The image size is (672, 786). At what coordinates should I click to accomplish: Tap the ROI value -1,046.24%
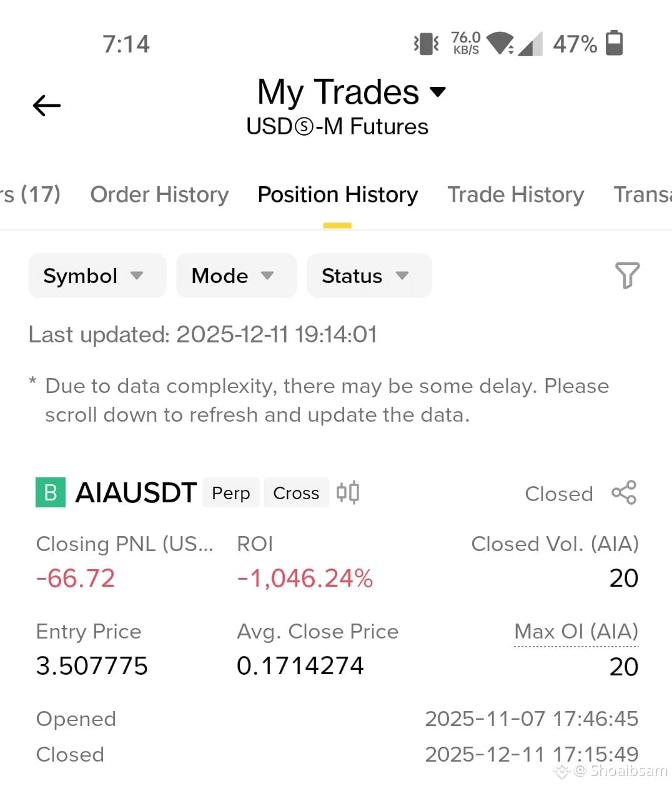[x=305, y=578]
